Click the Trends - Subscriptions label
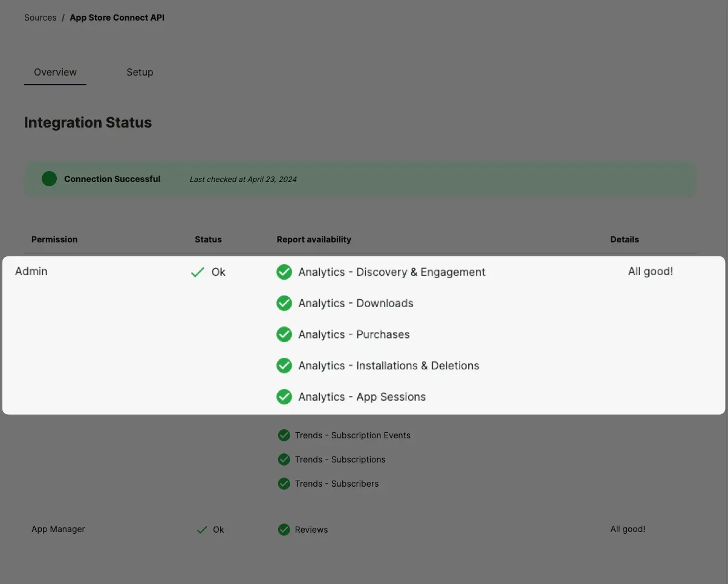Image resolution: width=728 pixels, height=584 pixels. click(x=340, y=459)
